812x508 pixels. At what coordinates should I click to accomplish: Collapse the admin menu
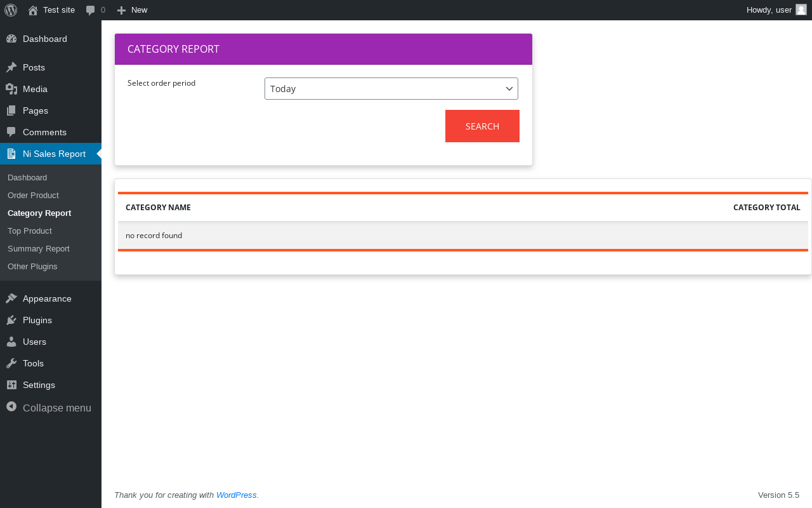tap(49, 408)
